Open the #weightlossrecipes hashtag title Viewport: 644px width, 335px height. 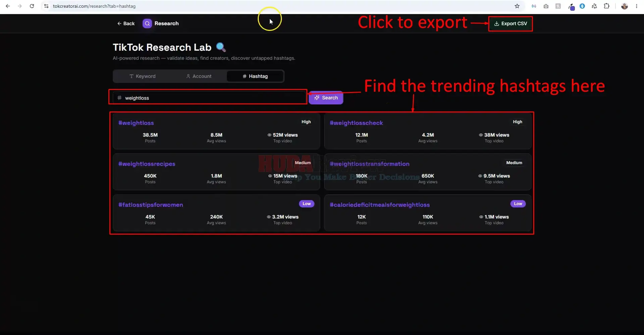pos(147,164)
